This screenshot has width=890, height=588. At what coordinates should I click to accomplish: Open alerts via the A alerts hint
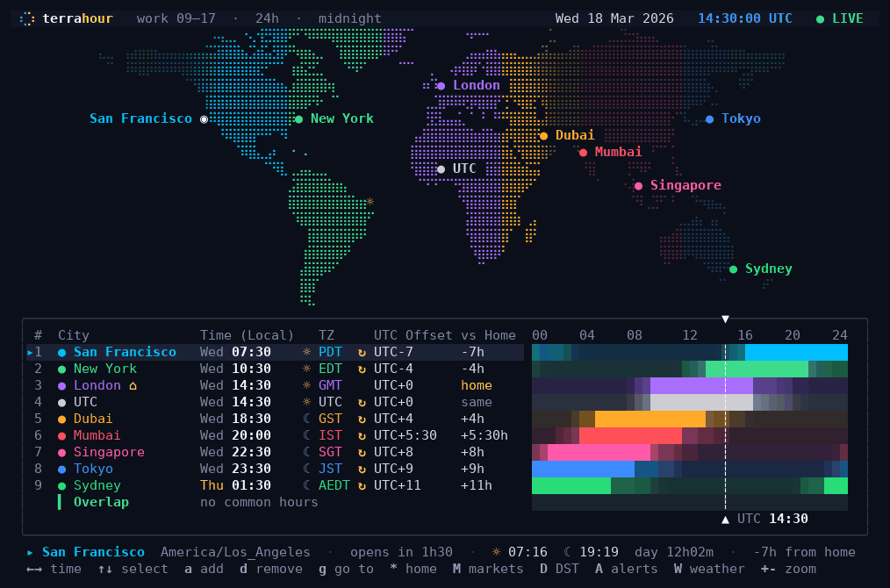(x=626, y=569)
